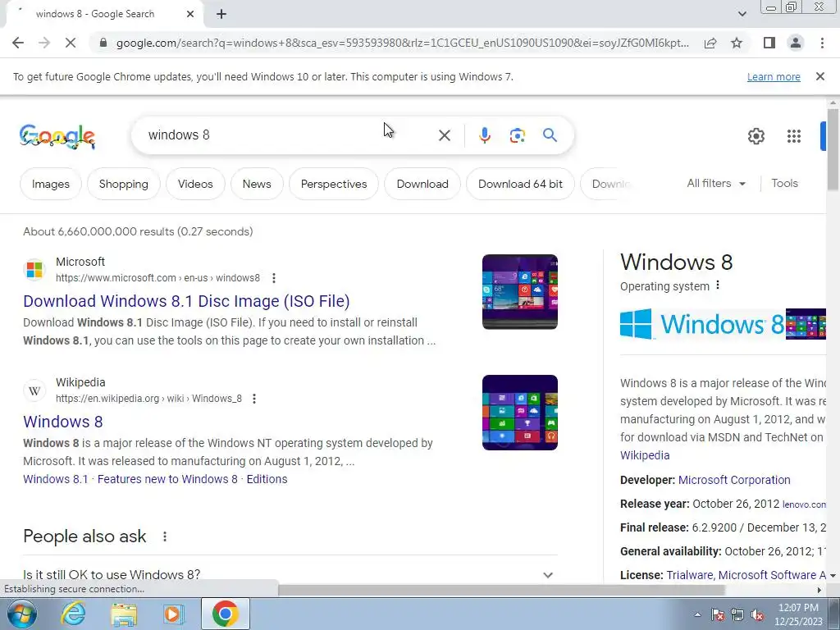Bookmark this tab with the star

737,43
